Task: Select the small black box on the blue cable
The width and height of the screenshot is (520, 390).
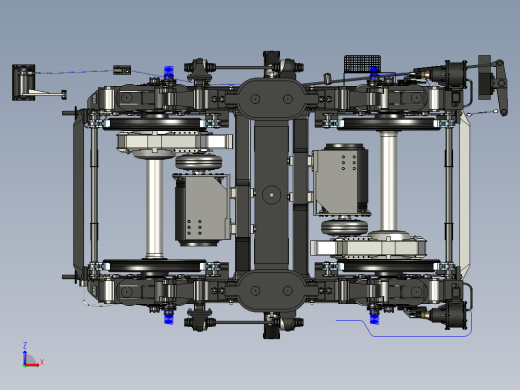Action: (x=122, y=70)
